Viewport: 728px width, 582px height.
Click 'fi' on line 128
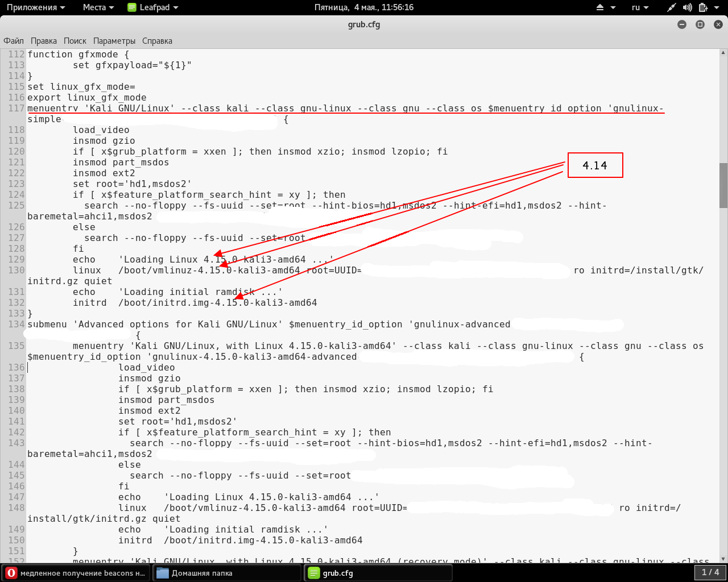(78, 249)
